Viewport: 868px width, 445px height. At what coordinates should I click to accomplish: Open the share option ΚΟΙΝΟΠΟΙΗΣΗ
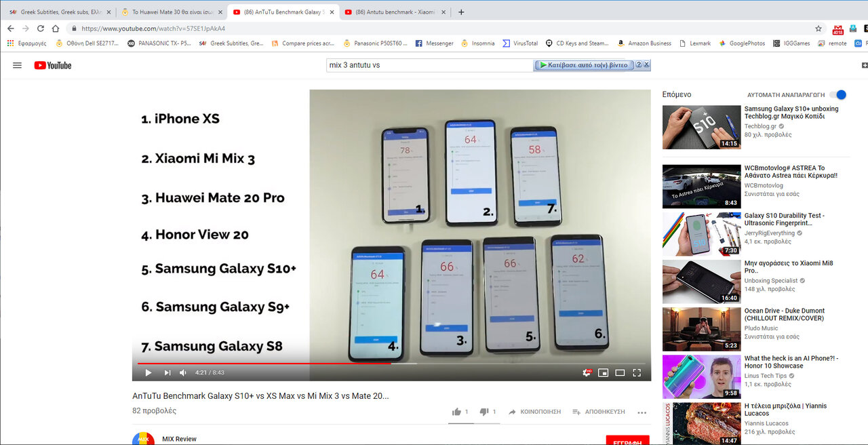[x=534, y=412]
